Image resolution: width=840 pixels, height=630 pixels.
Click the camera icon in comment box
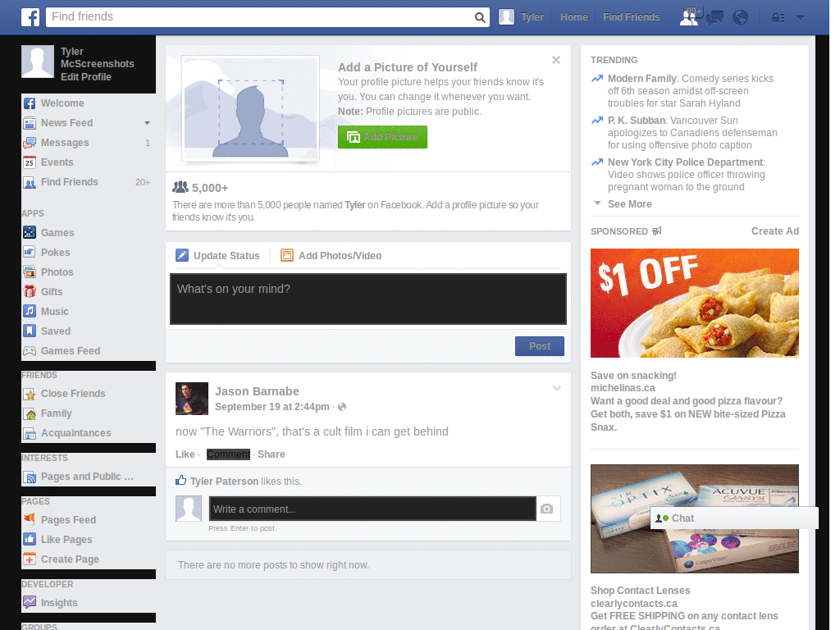click(x=546, y=509)
